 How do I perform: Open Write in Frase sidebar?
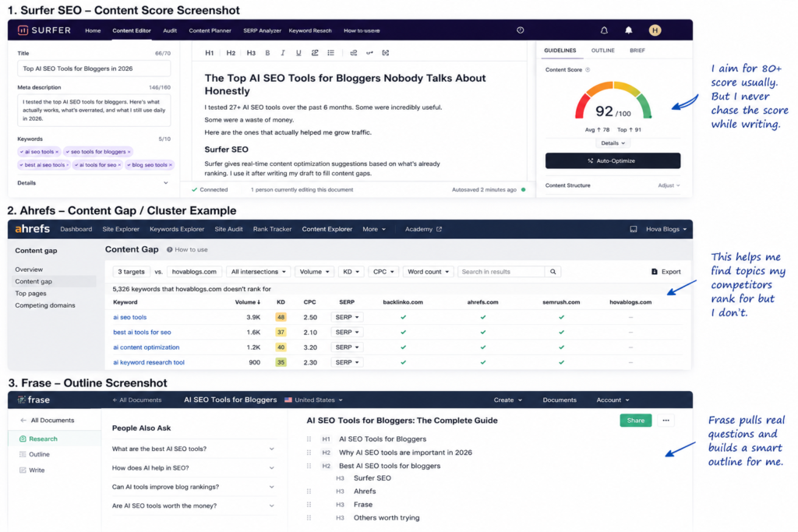32,470
